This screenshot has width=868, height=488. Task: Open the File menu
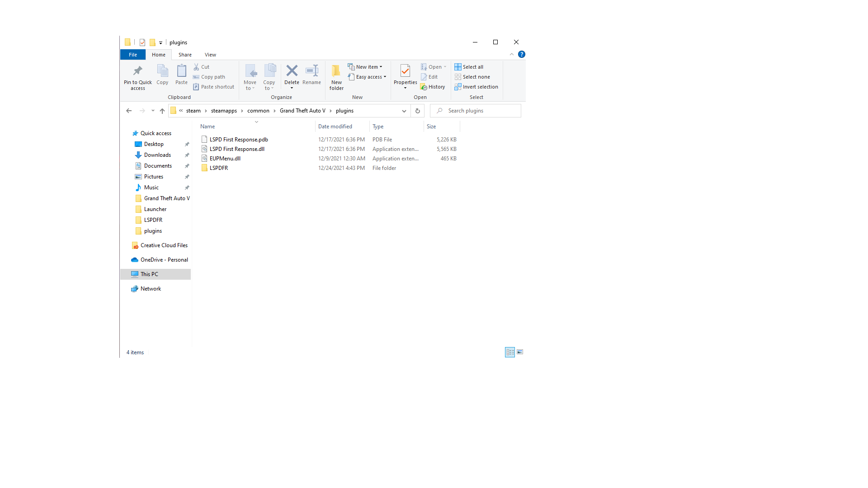click(x=132, y=55)
